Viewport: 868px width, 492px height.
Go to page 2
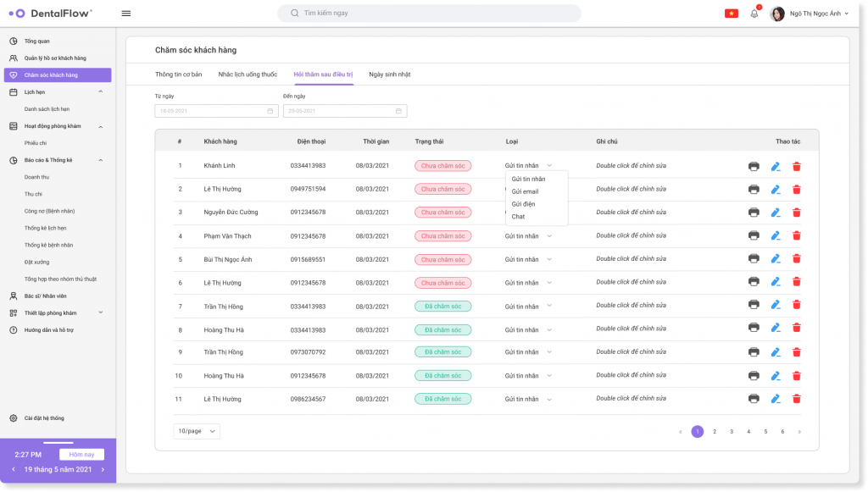(x=715, y=432)
